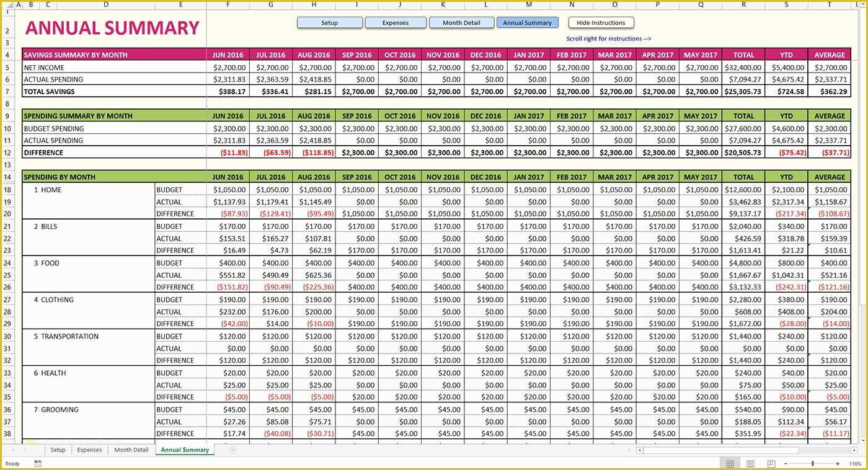Click the '7 GROOMING' category label
The height and width of the screenshot is (470, 868).
coord(56,409)
